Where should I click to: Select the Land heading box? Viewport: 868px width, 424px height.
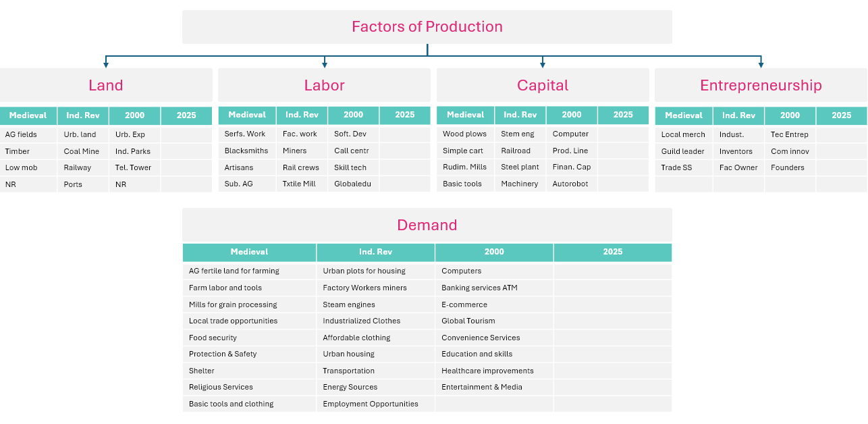click(x=106, y=85)
